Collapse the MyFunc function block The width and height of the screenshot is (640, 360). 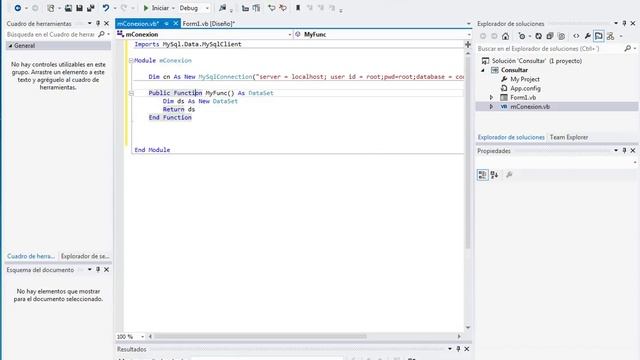pyautogui.click(x=131, y=93)
